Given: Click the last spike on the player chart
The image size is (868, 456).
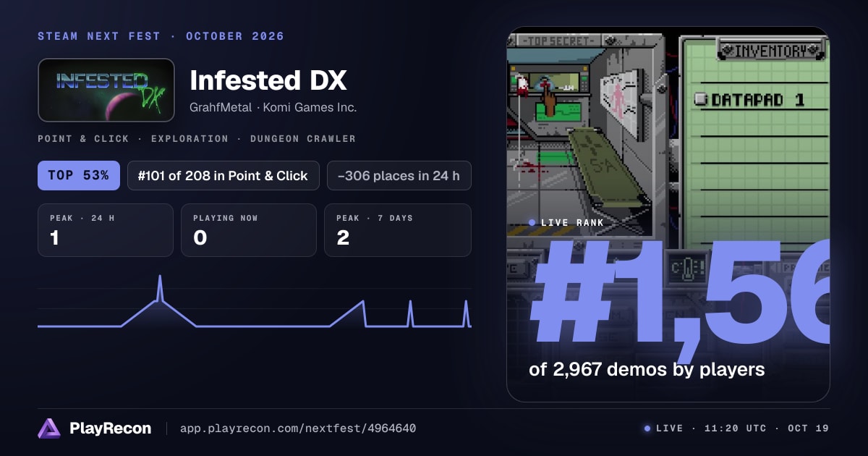Looking at the screenshot, I should click(x=466, y=313).
